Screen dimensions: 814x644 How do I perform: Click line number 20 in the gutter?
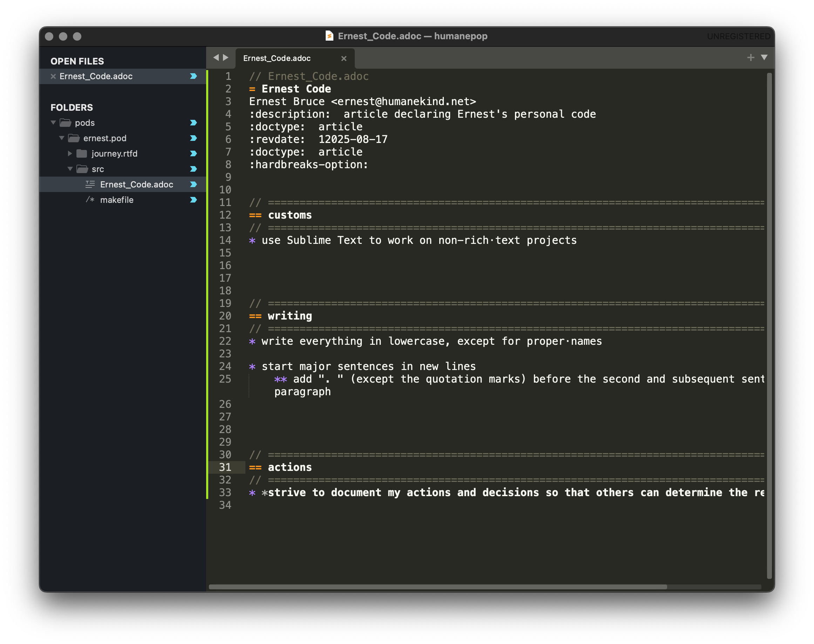pos(225,316)
